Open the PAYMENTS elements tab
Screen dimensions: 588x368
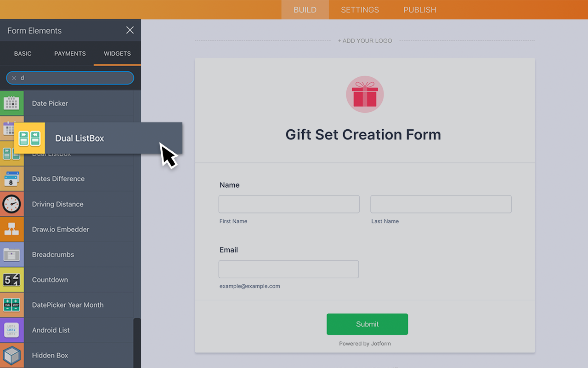point(70,53)
